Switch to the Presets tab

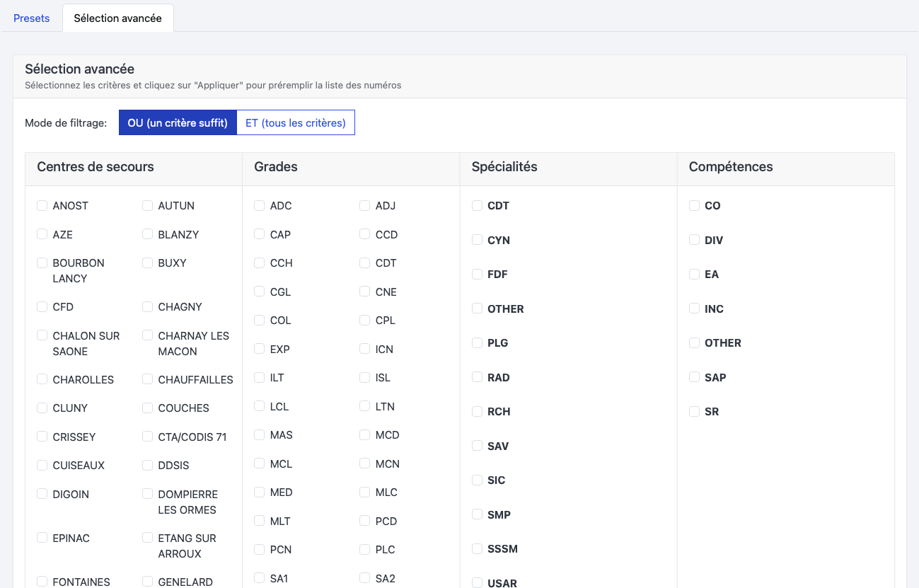32,18
